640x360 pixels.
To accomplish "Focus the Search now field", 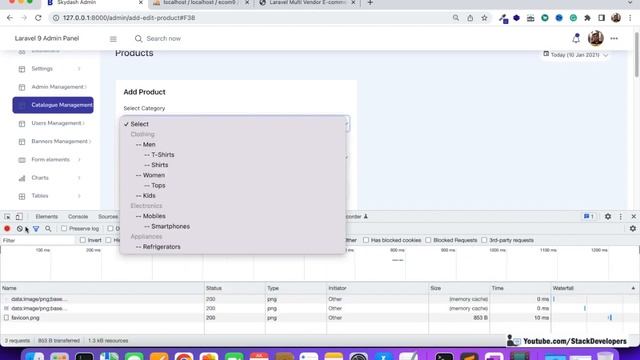I will click(x=163, y=38).
